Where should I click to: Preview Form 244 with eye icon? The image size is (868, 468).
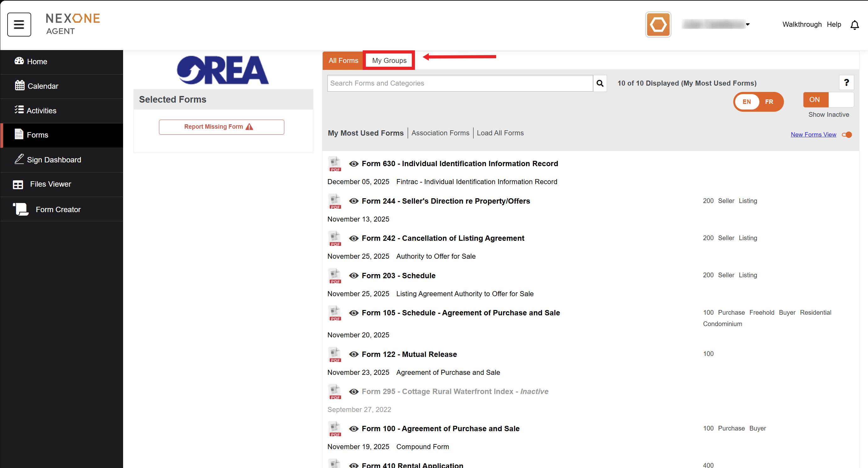[x=354, y=201]
